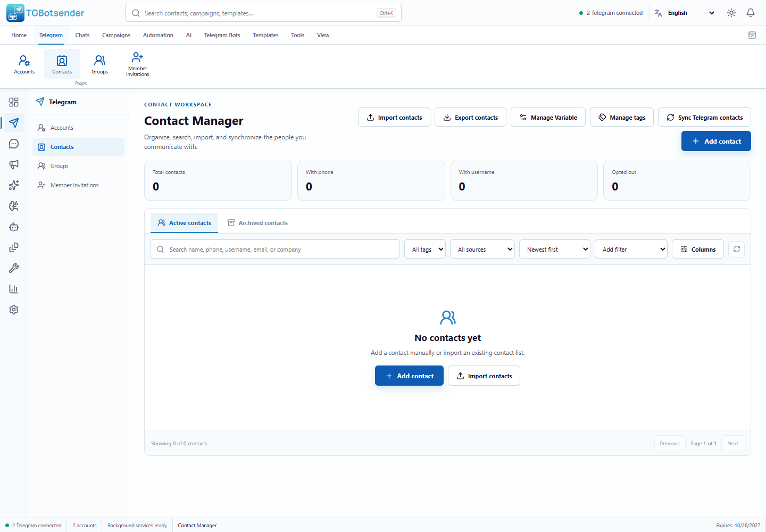Open the Newest first sort dropdown

[x=555, y=249]
